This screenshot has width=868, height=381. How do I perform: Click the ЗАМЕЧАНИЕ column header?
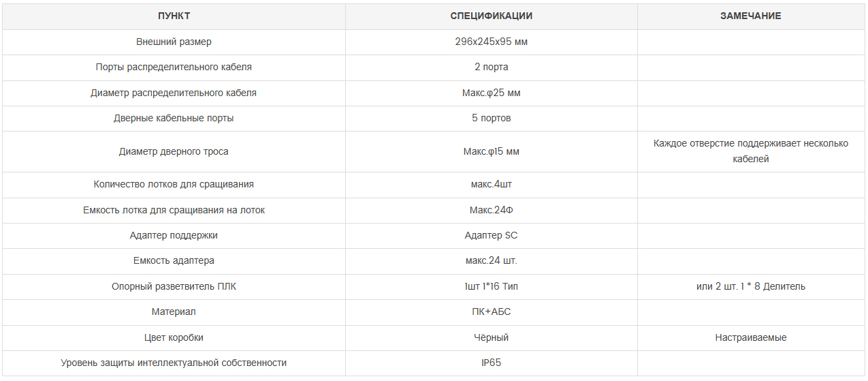coord(751,16)
